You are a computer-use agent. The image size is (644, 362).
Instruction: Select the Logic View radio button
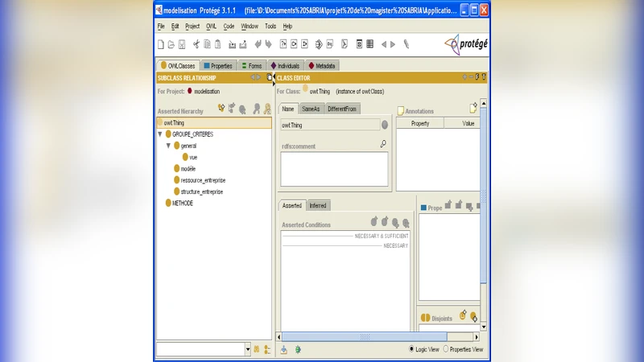coord(412,349)
